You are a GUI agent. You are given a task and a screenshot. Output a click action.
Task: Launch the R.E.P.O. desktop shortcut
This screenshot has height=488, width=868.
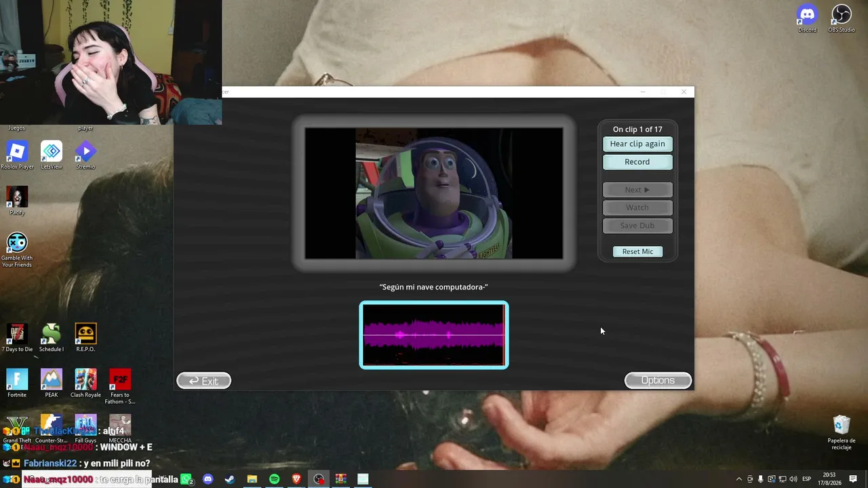coord(85,338)
